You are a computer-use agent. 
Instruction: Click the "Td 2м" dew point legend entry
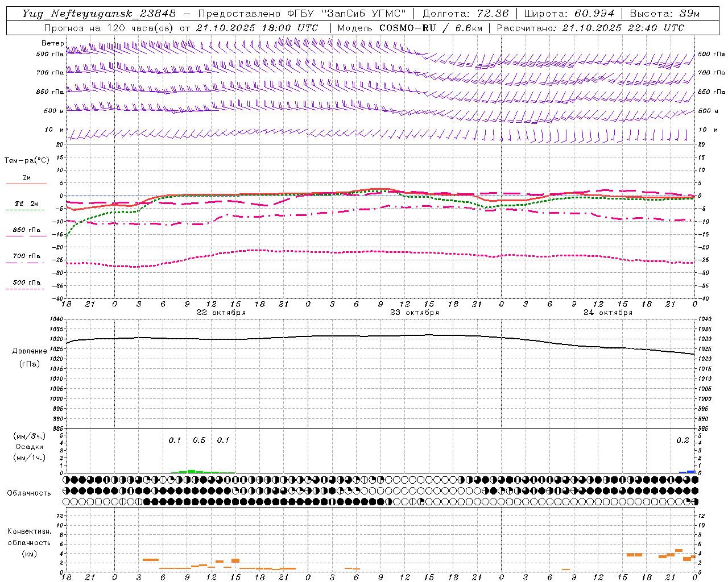27,203
